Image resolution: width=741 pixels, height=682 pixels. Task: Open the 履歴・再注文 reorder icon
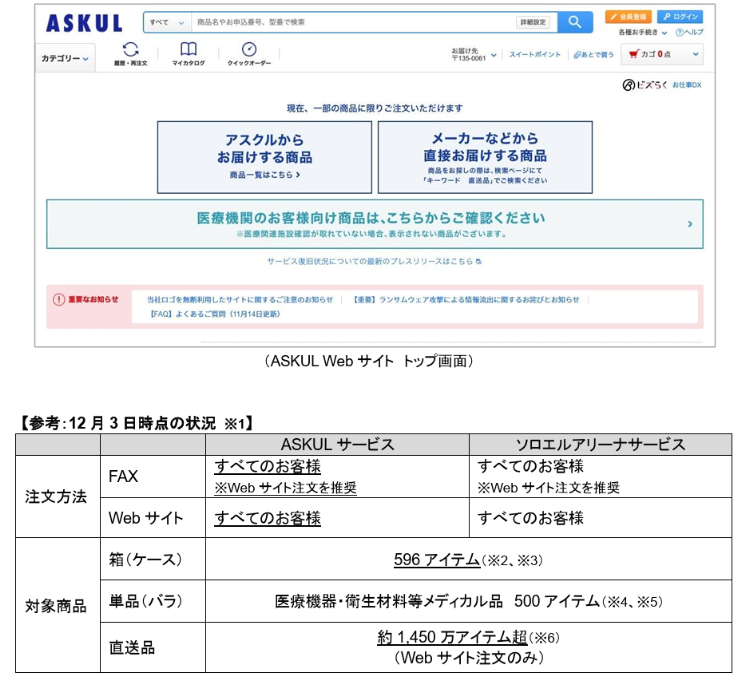click(130, 53)
